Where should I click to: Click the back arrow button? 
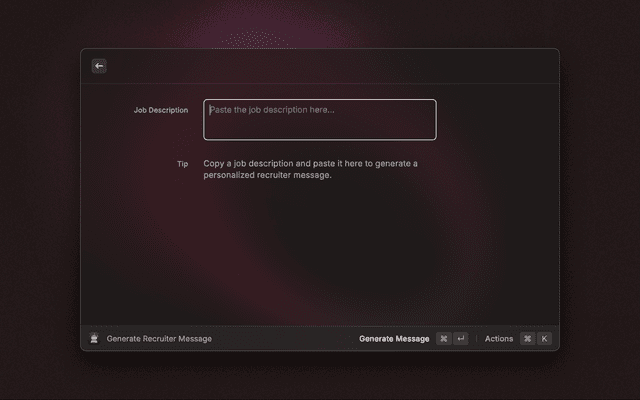tap(99, 66)
